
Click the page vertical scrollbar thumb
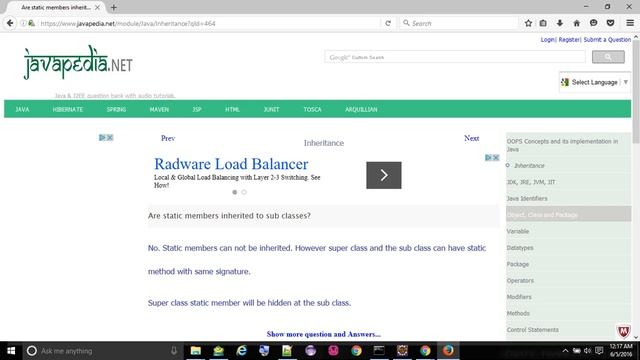click(636, 92)
